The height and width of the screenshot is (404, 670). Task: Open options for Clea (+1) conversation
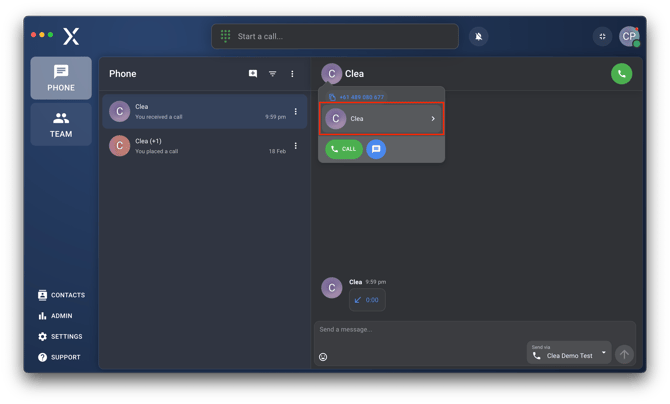(x=295, y=146)
